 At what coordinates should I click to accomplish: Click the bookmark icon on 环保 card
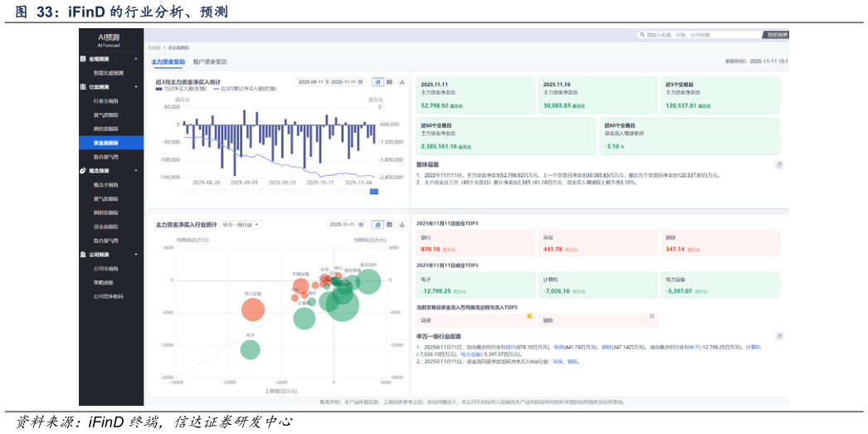(x=529, y=316)
